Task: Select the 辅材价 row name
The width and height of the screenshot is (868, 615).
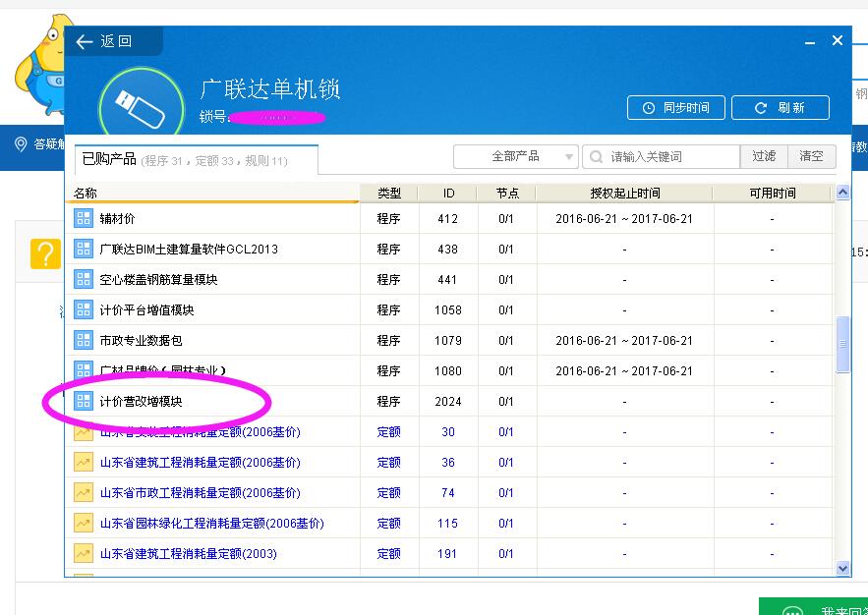Action: click(x=117, y=219)
